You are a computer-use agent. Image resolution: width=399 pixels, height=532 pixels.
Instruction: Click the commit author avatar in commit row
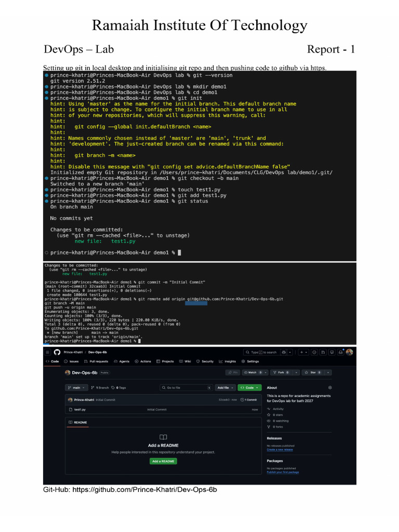pyautogui.click(x=70, y=400)
